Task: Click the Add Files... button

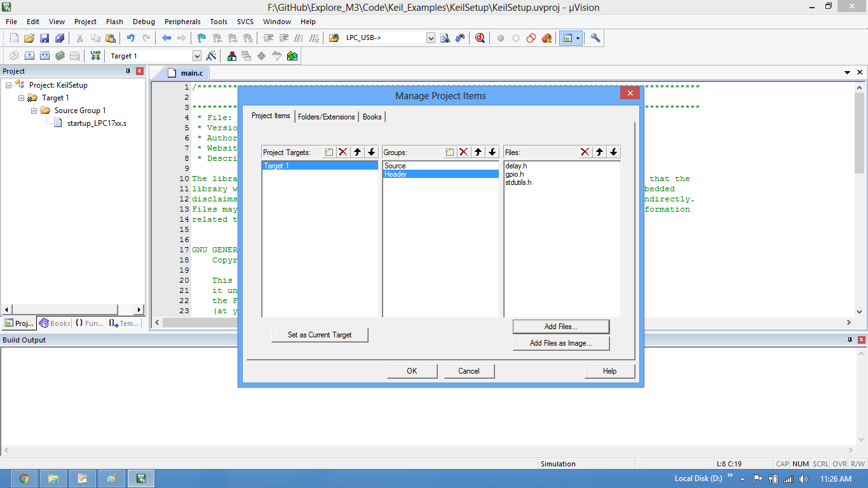Action: coord(560,327)
